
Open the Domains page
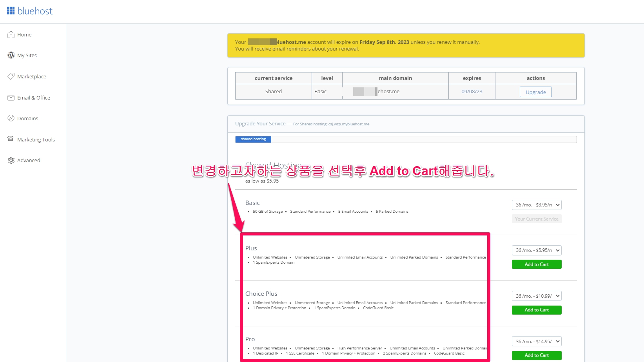pyautogui.click(x=28, y=118)
